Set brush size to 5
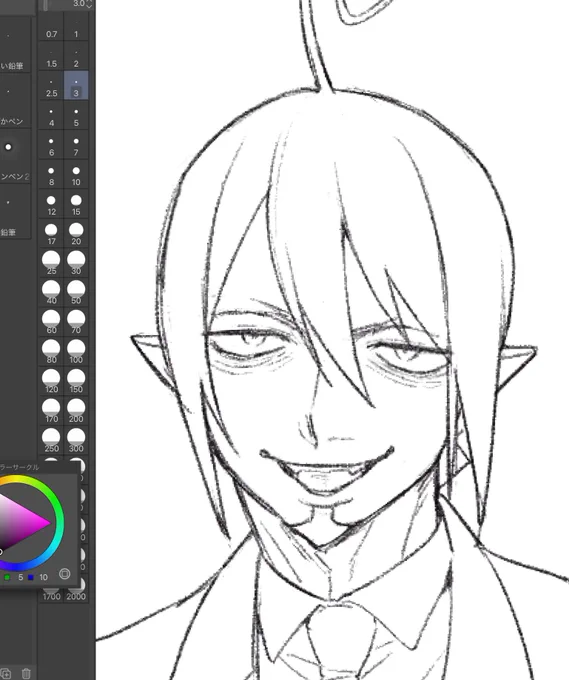The height and width of the screenshot is (680, 569). [76, 116]
